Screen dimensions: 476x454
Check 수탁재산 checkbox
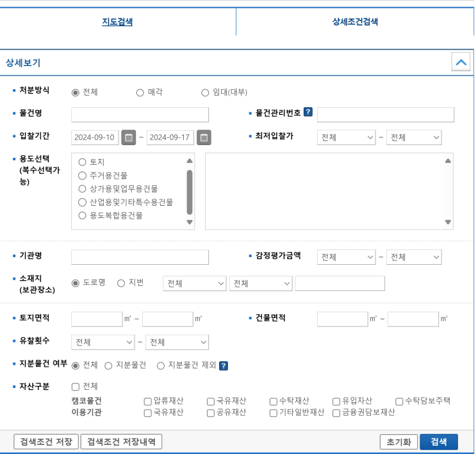(273, 401)
